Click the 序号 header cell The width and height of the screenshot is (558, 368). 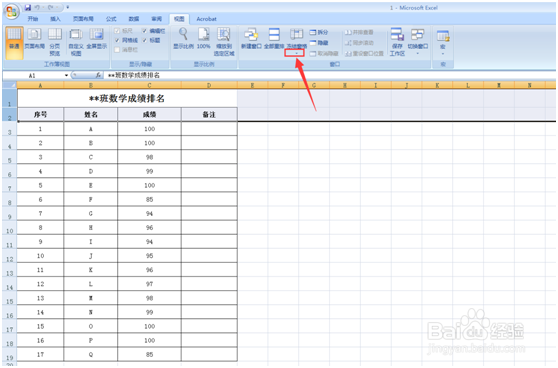pyautogui.click(x=40, y=115)
